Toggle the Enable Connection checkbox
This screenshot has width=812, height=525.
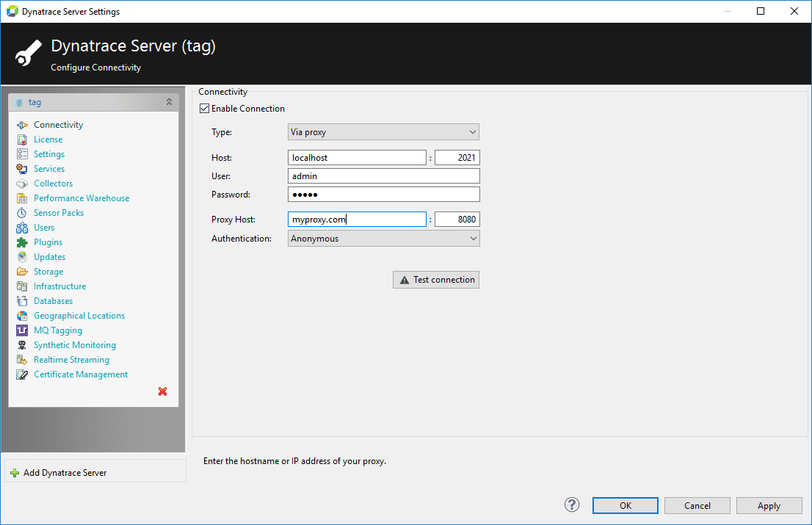coord(205,108)
